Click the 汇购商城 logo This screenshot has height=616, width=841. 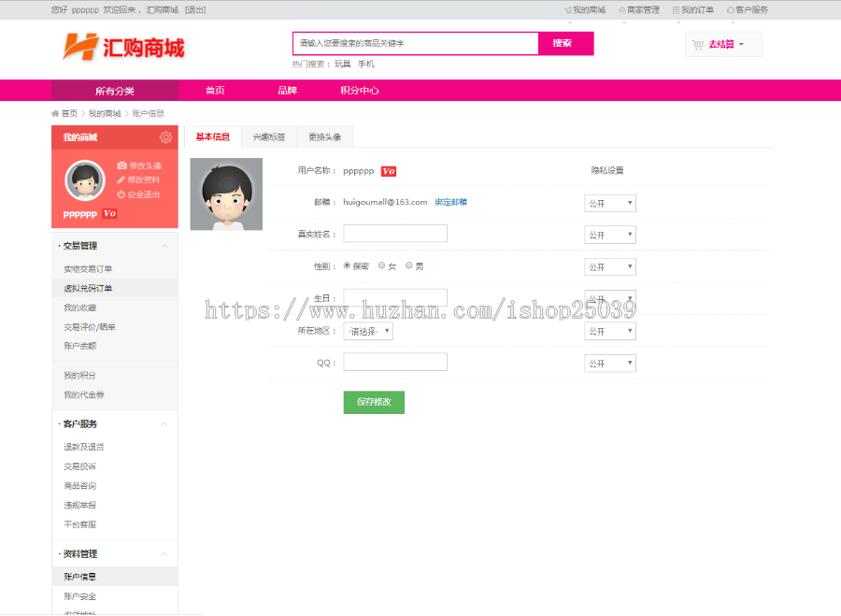pyautogui.click(x=124, y=48)
